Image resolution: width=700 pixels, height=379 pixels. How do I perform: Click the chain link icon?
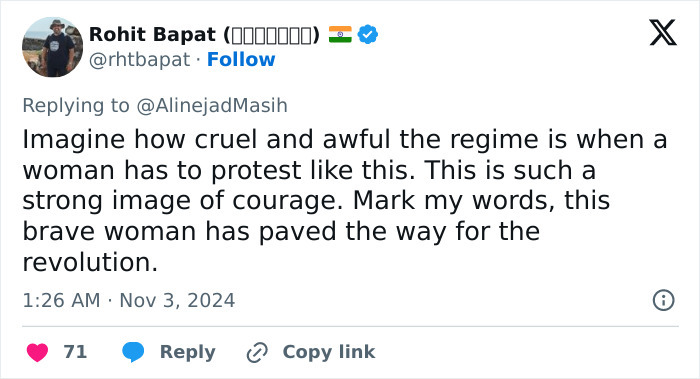click(x=257, y=352)
